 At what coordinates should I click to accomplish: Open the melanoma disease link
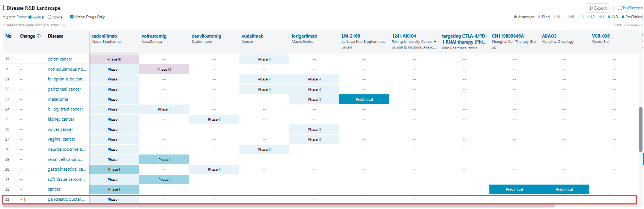point(58,99)
